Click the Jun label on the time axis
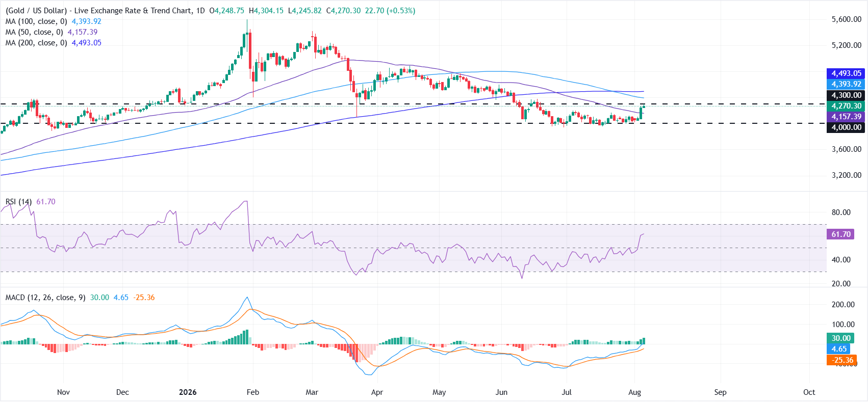 502,392
